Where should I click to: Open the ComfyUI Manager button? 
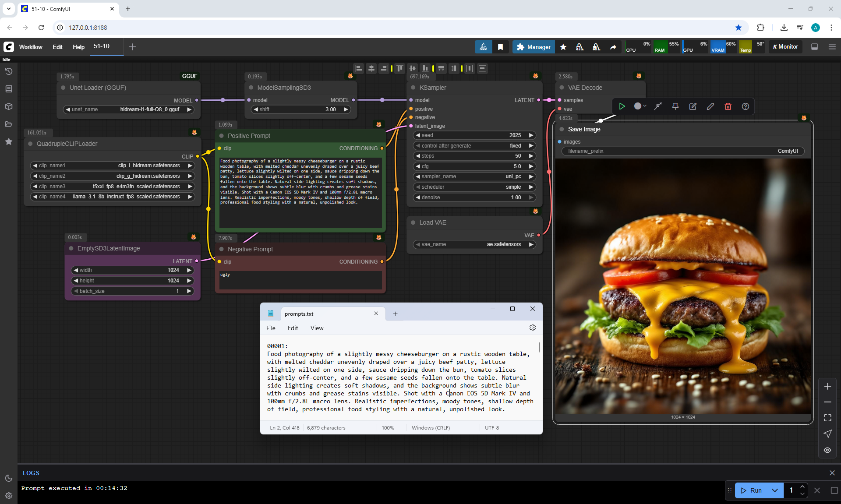(x=533, y=47)
